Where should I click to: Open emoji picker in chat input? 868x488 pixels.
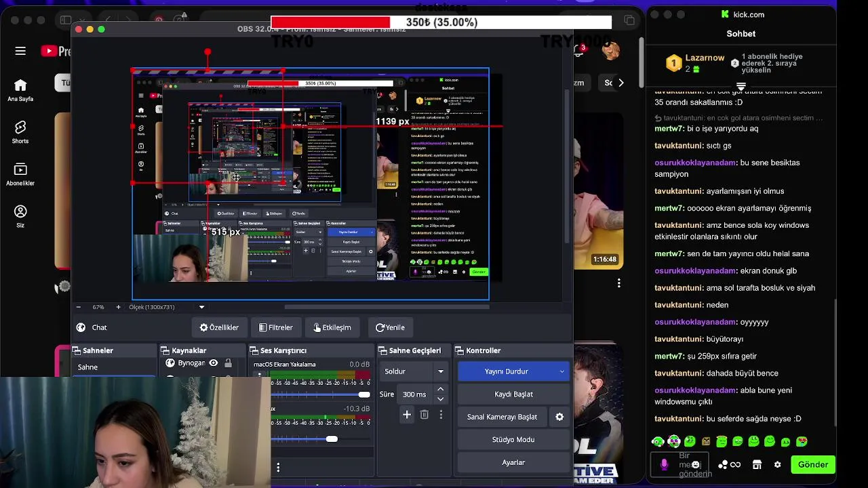695,465
